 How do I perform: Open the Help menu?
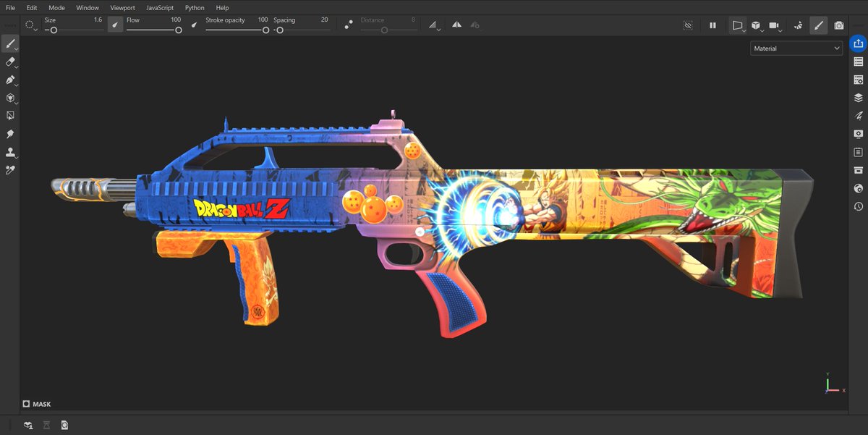coord(222,7)
